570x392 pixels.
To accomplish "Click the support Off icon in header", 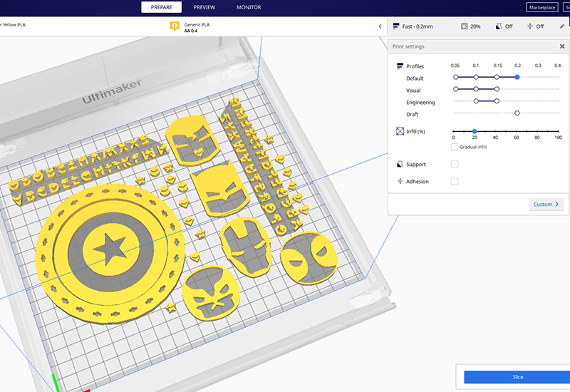I will (499, 26).
